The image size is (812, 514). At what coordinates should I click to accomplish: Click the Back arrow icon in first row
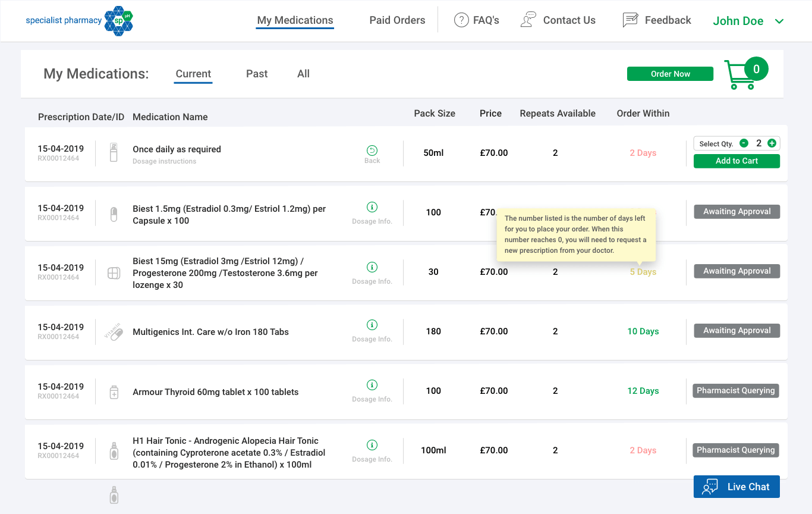click(372, 150)
